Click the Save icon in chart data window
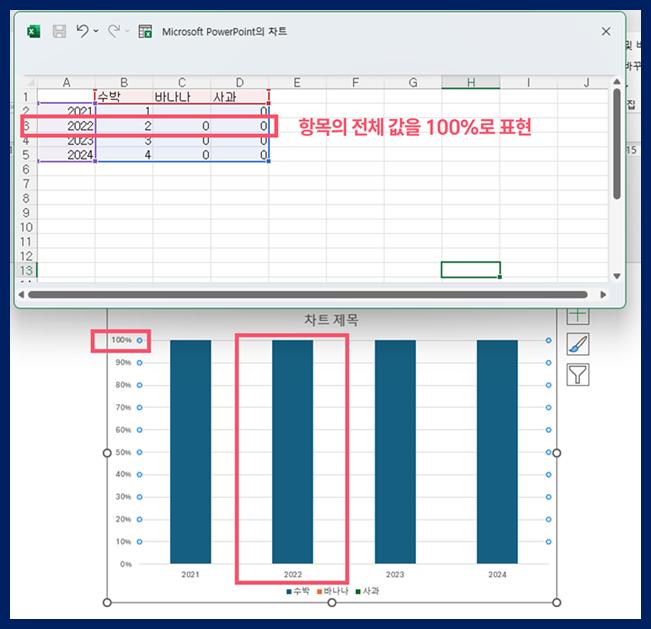Screen dimensions: 651x629 (x=59, y=31)
